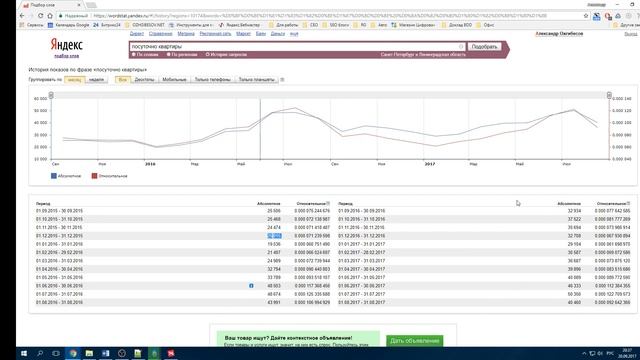The width and height of the screenshot is (640, 360).
Task: Select the row '01.09.2015 - 30.09.2015'
Action: pos(183,211)
